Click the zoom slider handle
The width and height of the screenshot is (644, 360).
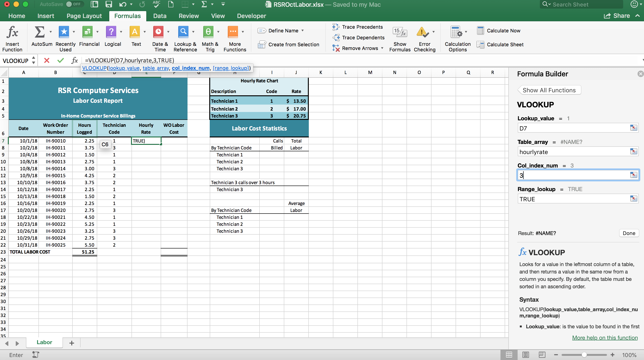click(584, 355)
